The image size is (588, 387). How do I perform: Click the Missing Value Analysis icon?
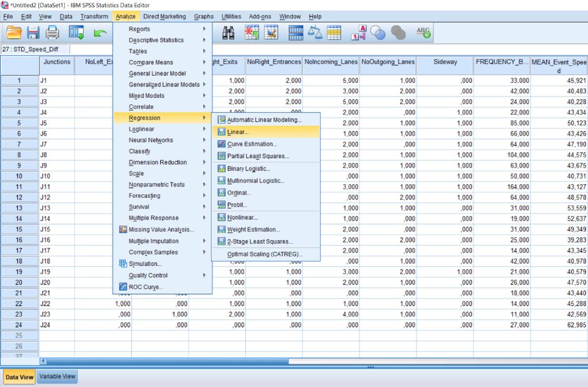pyautogui.click(x=123, y=229)
